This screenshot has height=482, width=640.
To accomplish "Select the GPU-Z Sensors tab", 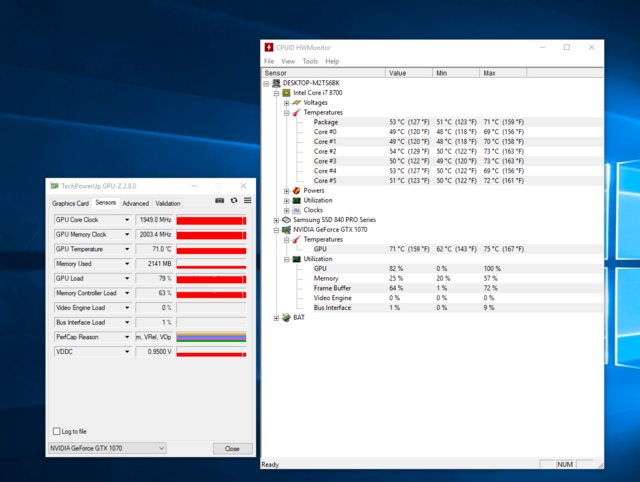I will pyautogui.click(x=105, y=202).
